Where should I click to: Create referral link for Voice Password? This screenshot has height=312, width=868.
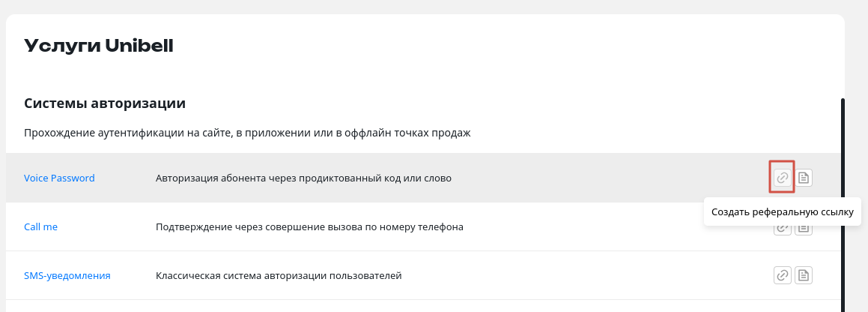click(782, 178)
